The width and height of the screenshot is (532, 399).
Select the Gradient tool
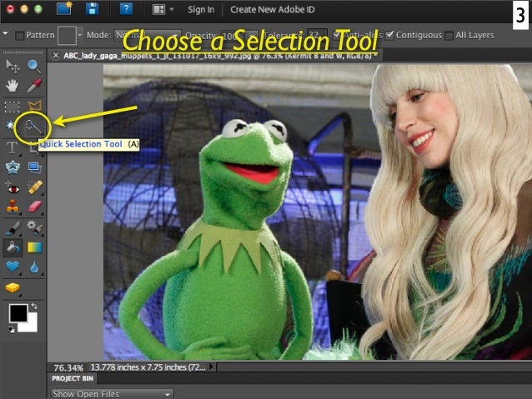point(34,247)
